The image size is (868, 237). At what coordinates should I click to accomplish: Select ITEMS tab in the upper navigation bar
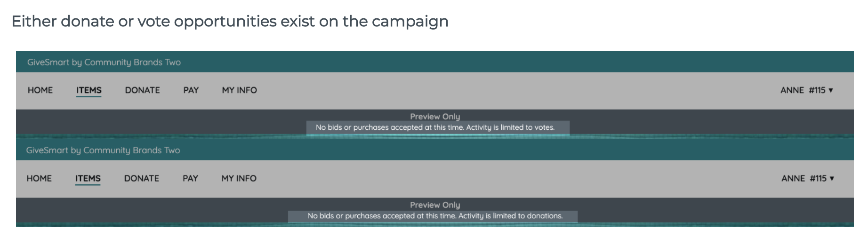click(x=89, y=90)
